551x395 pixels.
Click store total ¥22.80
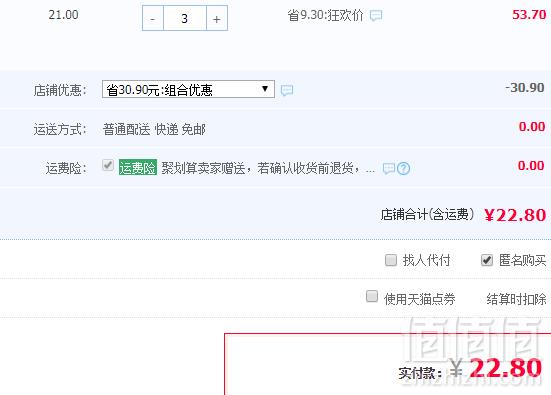click(x=515, y=215)
